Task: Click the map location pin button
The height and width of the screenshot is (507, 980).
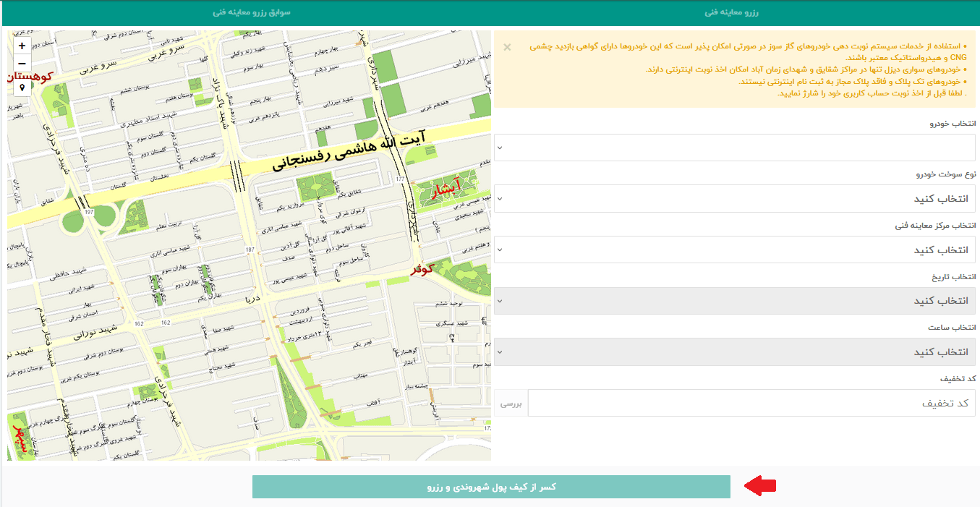Action: point(22,87)
